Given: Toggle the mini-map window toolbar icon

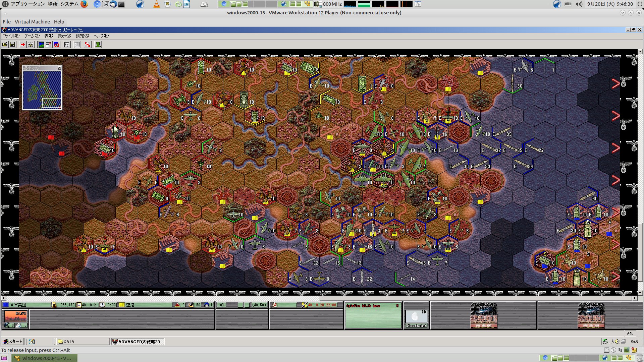Looking at the screenshot, I should 49,45.
